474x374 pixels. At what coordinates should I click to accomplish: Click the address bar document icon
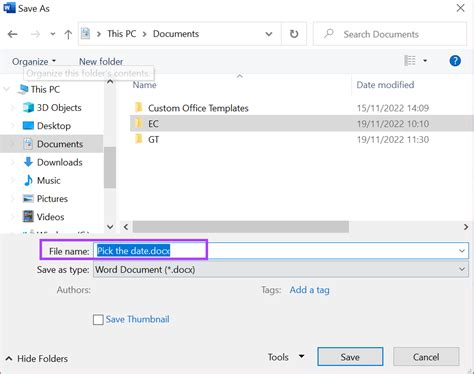[86, 34]
